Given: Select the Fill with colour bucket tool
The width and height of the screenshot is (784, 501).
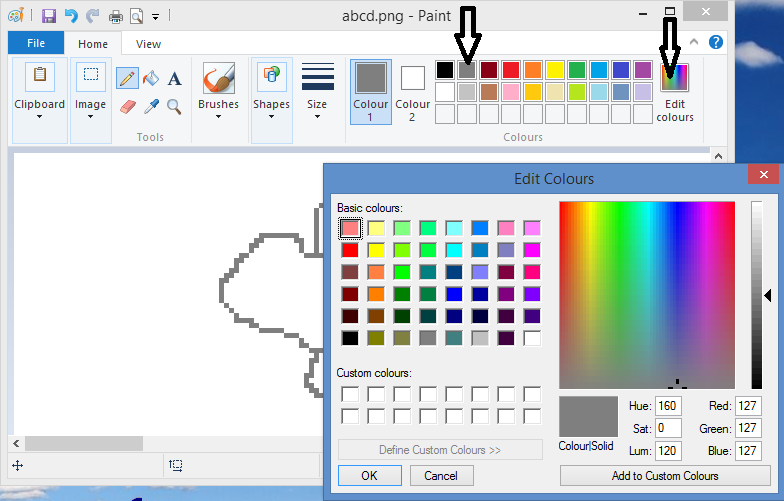Looking at the screenshot, I should (150, 78).
